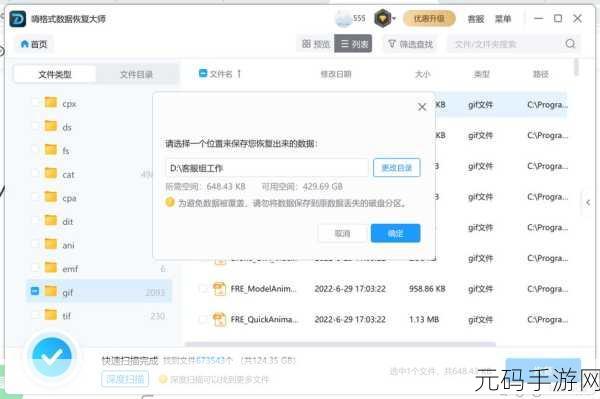Click the tif folder icon
Viewport: 600px width, 399px height.
pyautogui.click(x=51, y=315)
